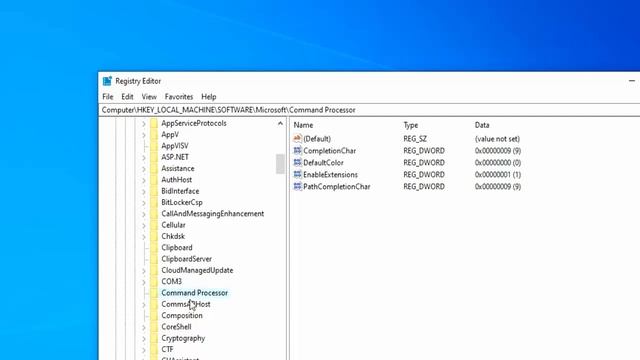Click the AppServiceProtocols folder icon
Screen dimensions: 640x360
point(154,123)
